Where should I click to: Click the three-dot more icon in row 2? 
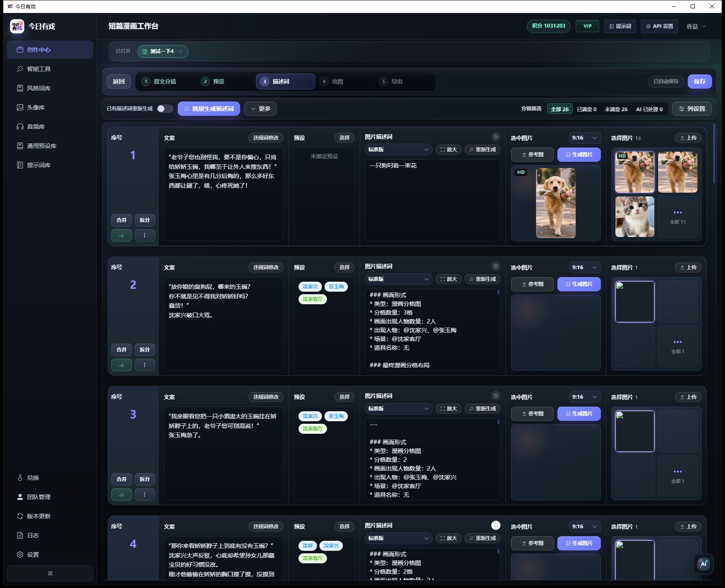pos(145,365)
